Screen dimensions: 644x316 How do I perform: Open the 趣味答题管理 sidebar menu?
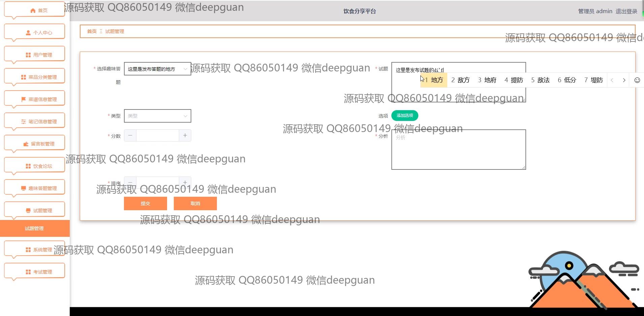(x=34, y=188)
